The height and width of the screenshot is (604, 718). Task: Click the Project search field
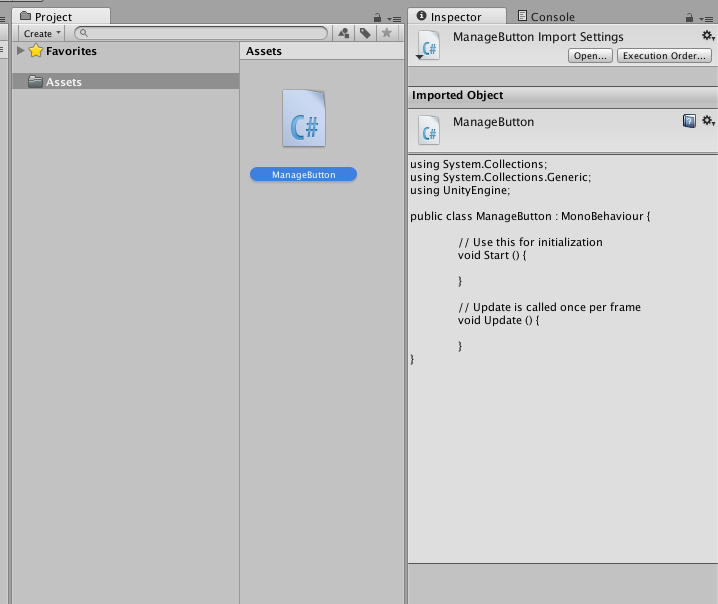point(201,33)
